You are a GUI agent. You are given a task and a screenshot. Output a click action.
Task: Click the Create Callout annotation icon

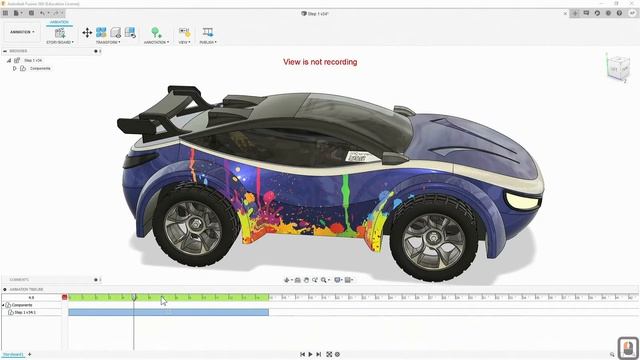tap(156, 33)
